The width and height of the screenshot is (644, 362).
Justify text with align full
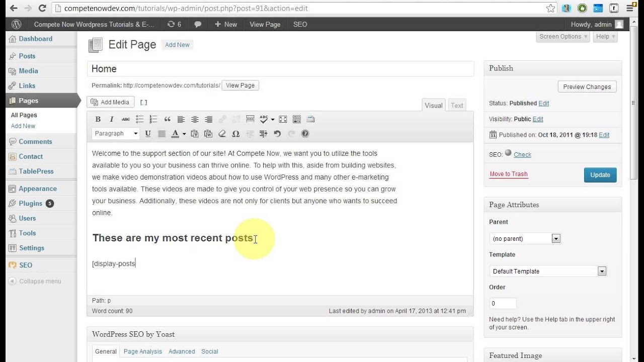(162, 134)
